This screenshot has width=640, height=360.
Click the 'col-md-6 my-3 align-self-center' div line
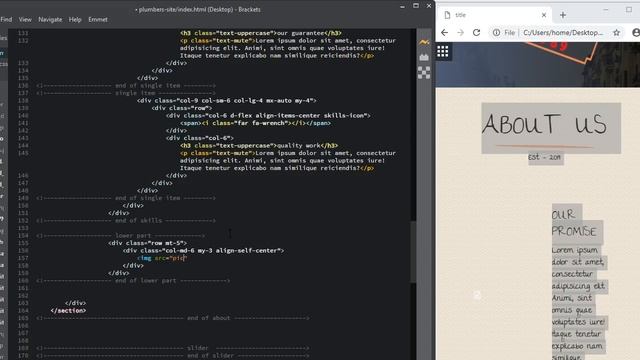coord(203,250)
